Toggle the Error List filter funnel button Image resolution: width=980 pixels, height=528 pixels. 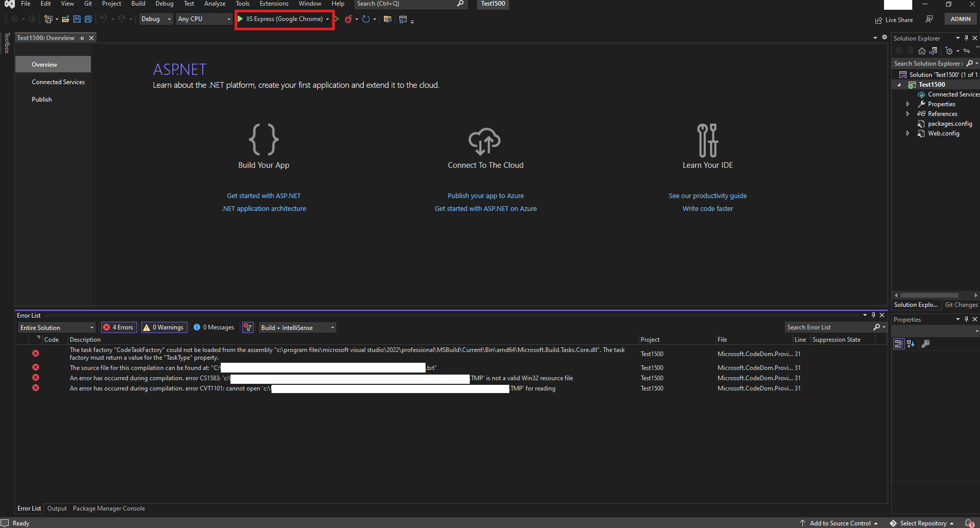(248, 327)
